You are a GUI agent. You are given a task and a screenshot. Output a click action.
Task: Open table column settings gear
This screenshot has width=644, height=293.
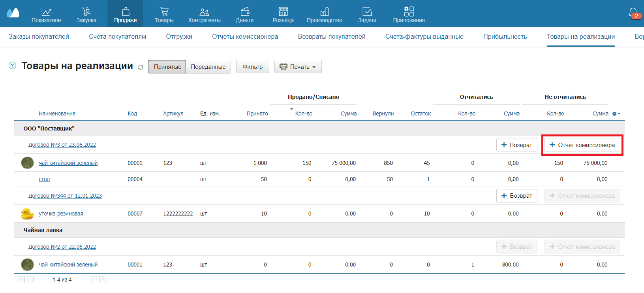tap(616, 114)
